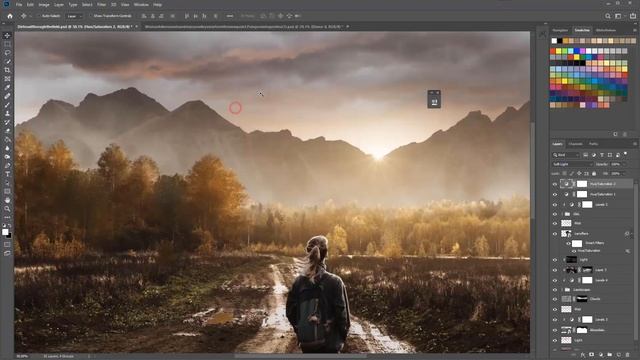Image resolution: width=640 pixels, height=360 pixels.
Task: Select the Spot Healing Brush tool
Action: (7, 96)
